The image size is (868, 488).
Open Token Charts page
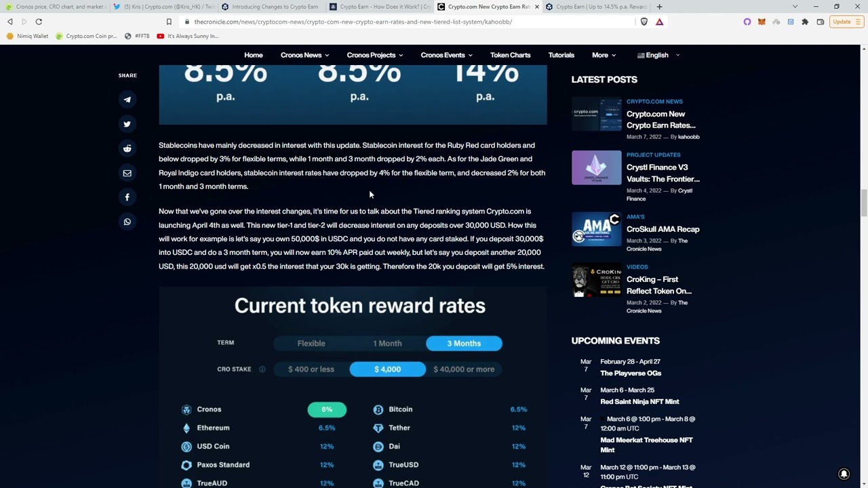[x=510, y=55]
